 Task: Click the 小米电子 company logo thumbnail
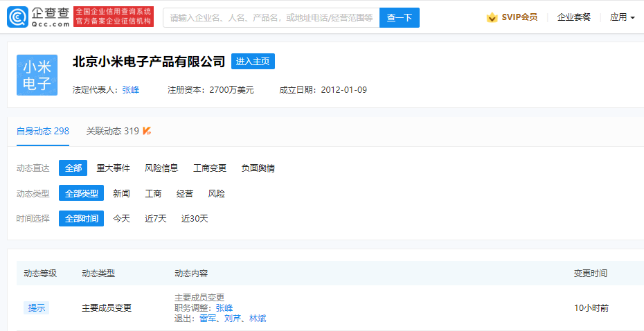(x=37, y=75)
